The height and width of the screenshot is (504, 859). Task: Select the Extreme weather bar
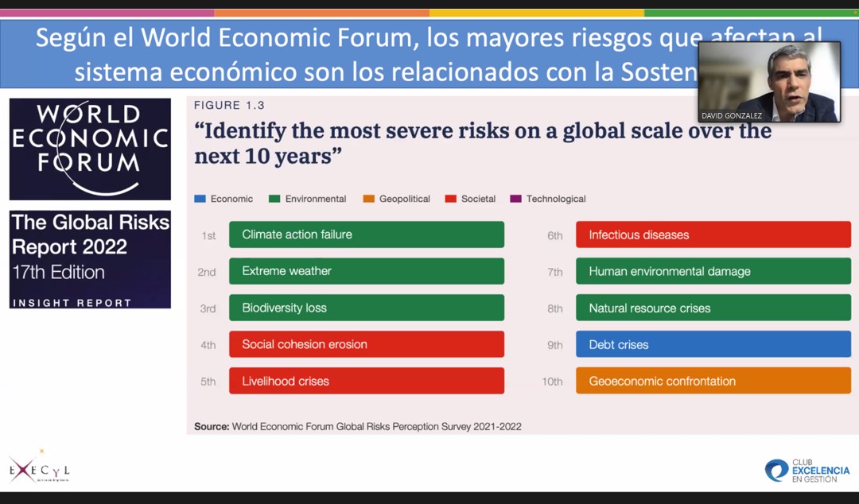pos(367,271)
